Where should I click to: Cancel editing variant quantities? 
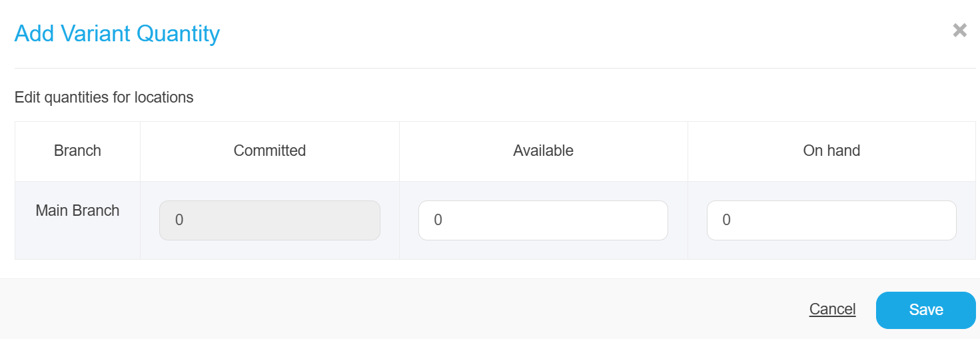pos(832,309)
